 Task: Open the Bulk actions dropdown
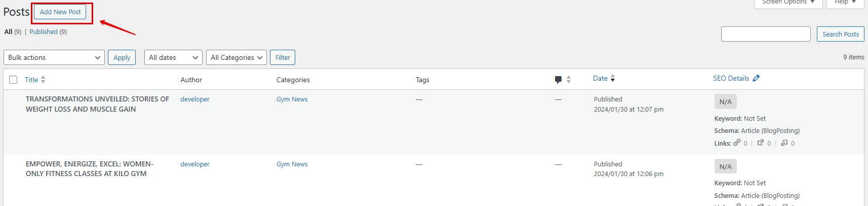(54, 57)
